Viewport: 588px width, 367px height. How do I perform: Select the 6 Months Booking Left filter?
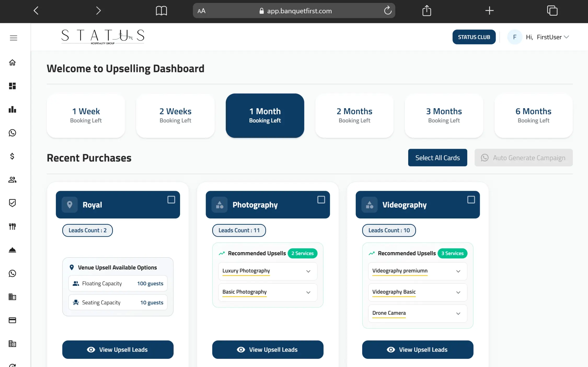(x=533, y=116)
